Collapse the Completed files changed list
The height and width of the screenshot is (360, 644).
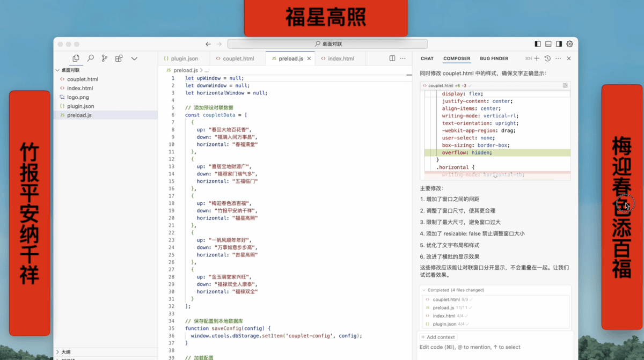pos(424,290)
